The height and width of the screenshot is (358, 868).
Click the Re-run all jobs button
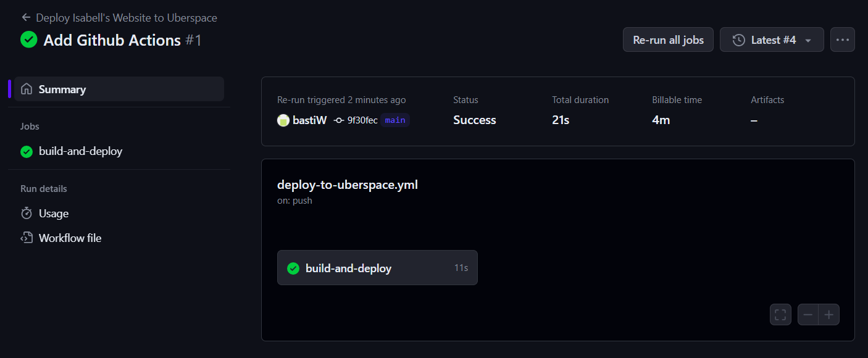668,40
